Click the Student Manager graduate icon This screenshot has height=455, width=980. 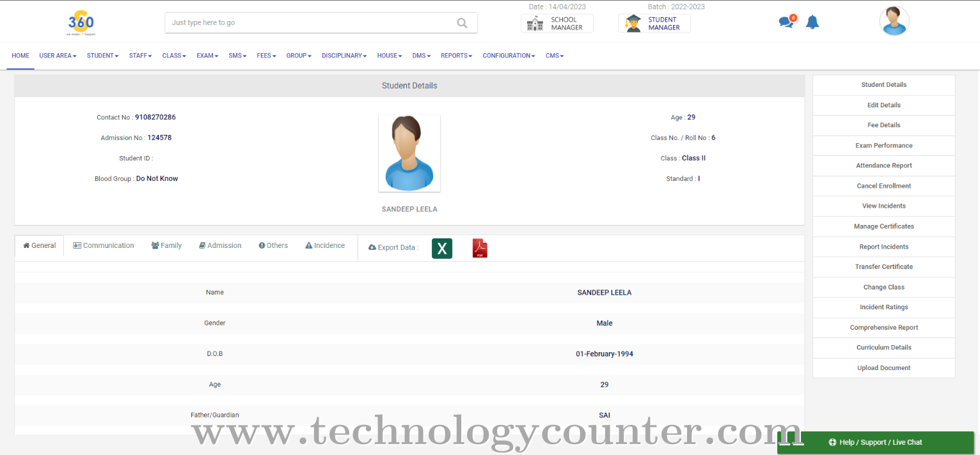pyautogui.click(x=633, y=24)
